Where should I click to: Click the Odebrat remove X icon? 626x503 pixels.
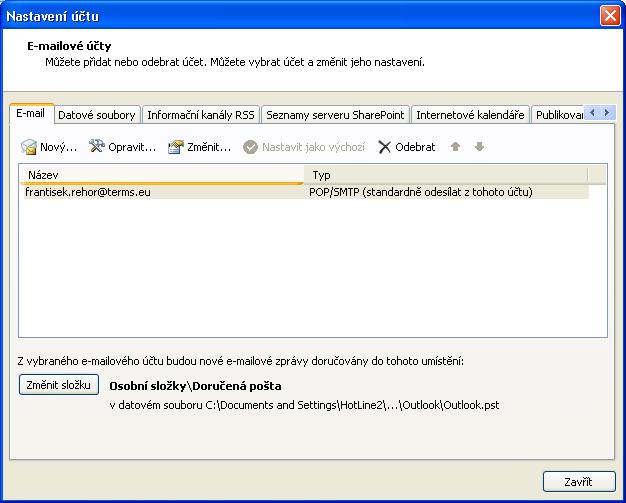[x=384, y=147]
